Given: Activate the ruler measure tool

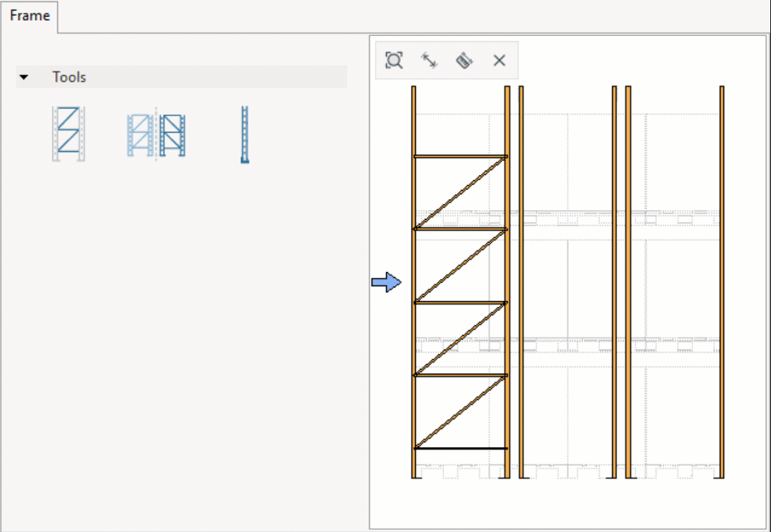Looking at the screenshot, I should (x=464, y=61).
